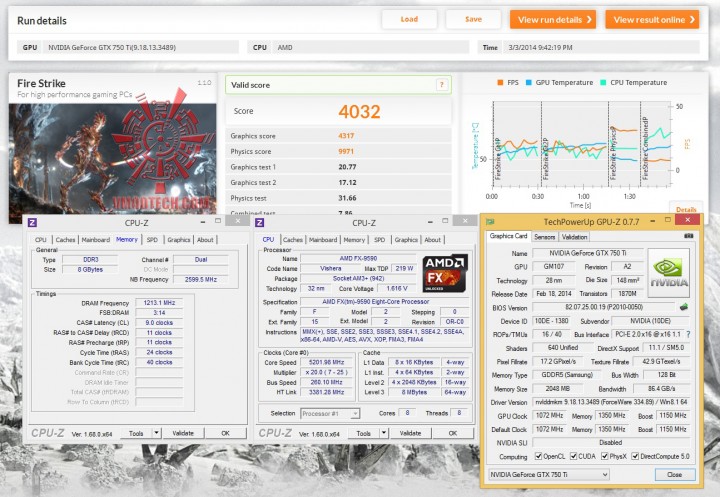Click the NVIDIA logo in GPU-Z

click(x=669, y=273)
